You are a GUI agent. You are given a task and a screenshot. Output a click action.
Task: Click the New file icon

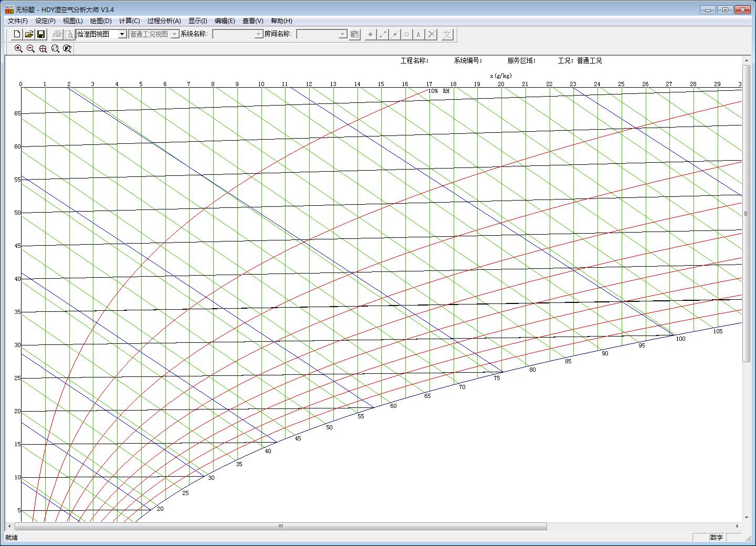pos(17,34)
